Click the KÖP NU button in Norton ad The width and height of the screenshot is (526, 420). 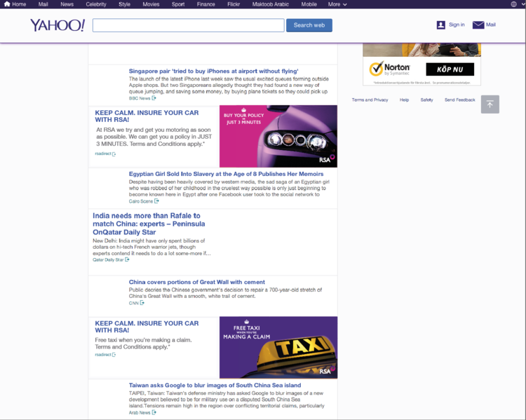(450, 69)
